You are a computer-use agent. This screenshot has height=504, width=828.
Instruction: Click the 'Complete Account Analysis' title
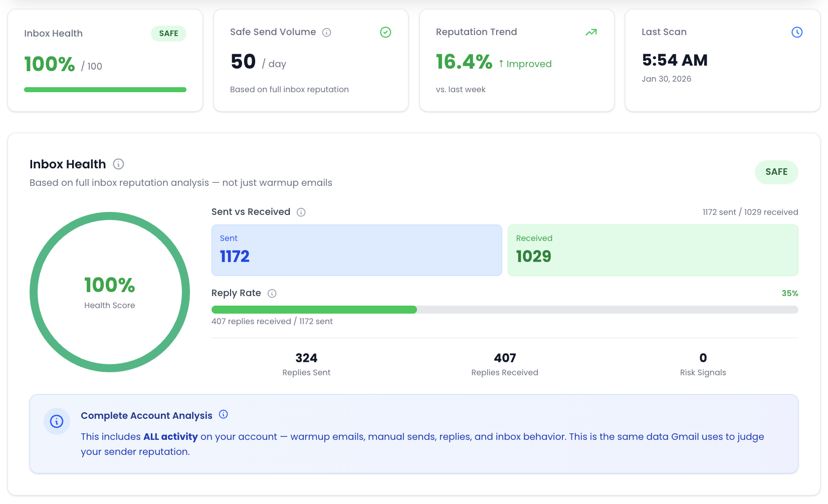coord(146,415)
